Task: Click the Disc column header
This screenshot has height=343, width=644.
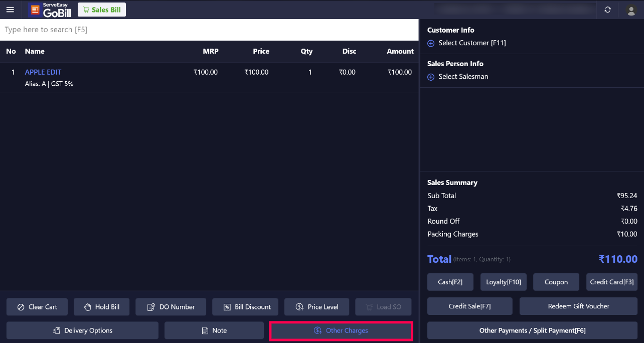Action: coord(350,51)
